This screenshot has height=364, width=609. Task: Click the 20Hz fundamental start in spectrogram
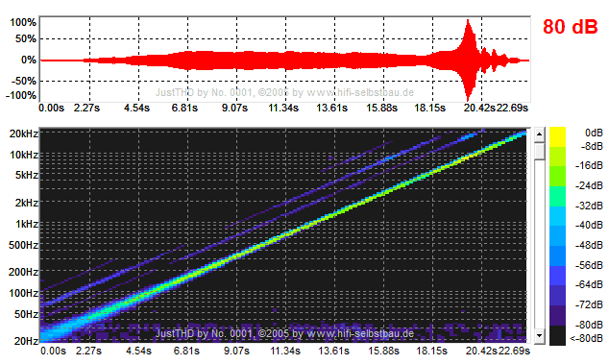pos(47,335)
